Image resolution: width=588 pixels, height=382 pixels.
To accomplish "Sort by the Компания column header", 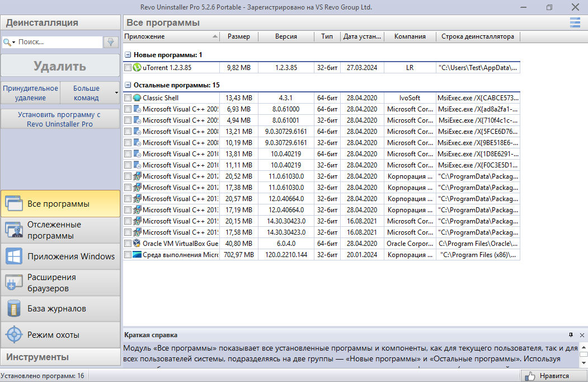I will click(x=410, y=36).
